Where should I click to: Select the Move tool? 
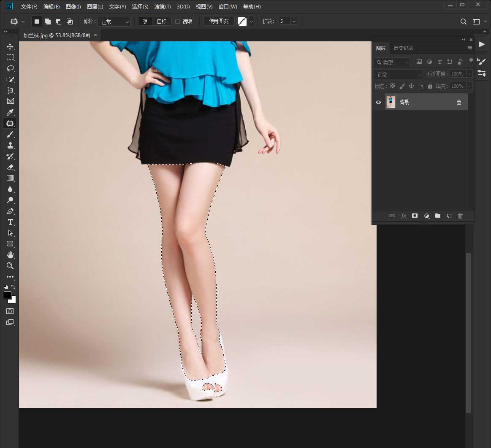point(10,46)
